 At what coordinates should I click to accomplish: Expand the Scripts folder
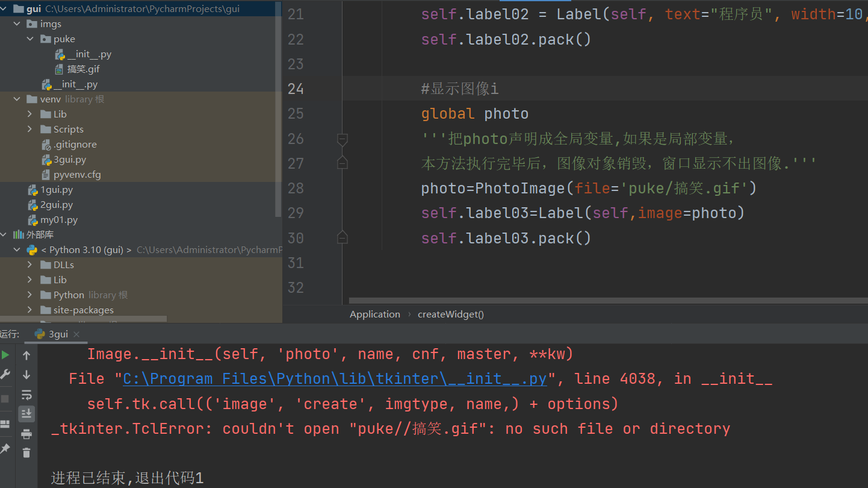pyautogui.click(x=30, y=130)
